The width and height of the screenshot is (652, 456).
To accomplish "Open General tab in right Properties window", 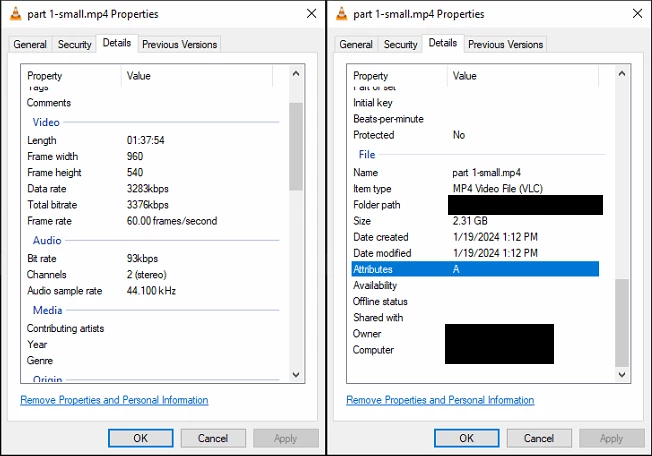I will tap(356, 44).
